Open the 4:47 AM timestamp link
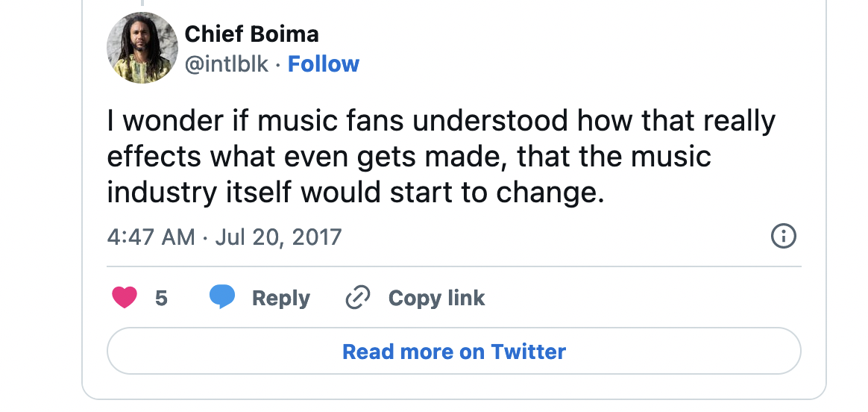Viewport: 868px width, 412px height. coord(151,237)
